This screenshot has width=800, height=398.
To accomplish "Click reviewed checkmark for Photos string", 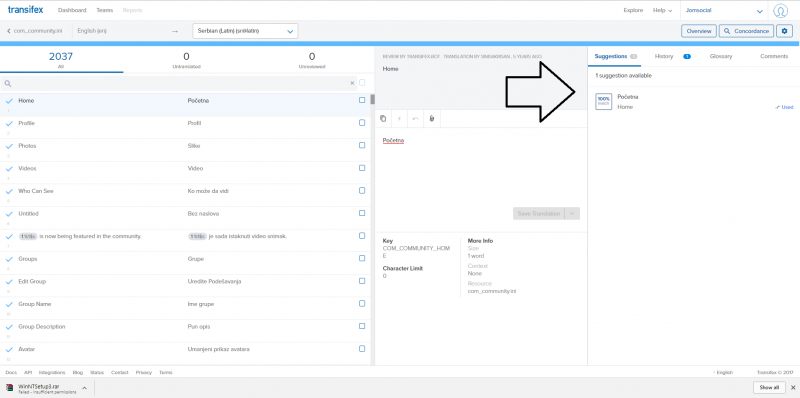I will [x=9, y=146].
